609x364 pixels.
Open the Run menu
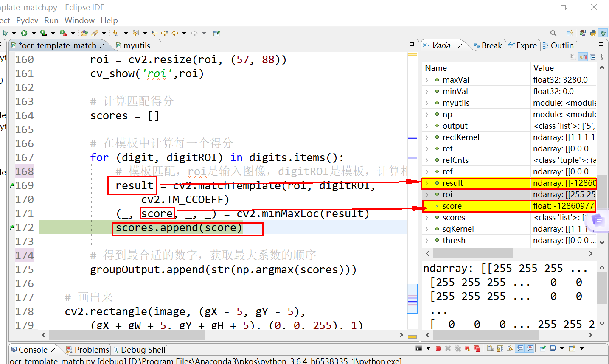51,20
